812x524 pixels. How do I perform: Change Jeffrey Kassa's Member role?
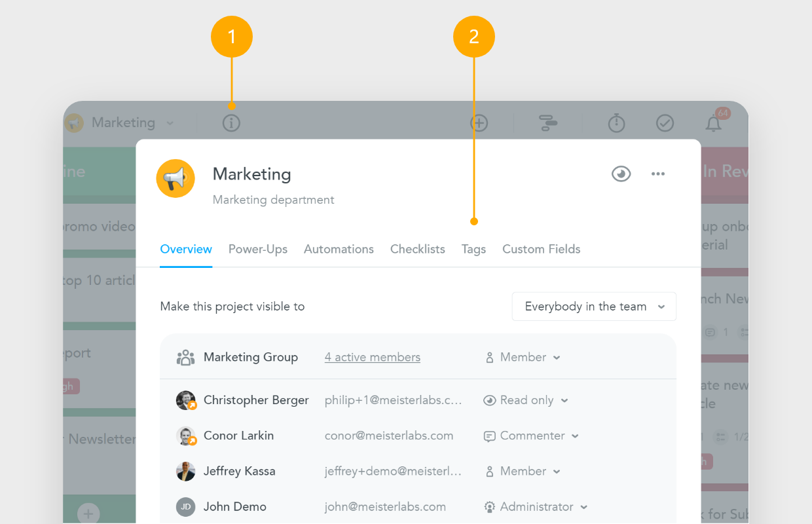pos(523,471)
